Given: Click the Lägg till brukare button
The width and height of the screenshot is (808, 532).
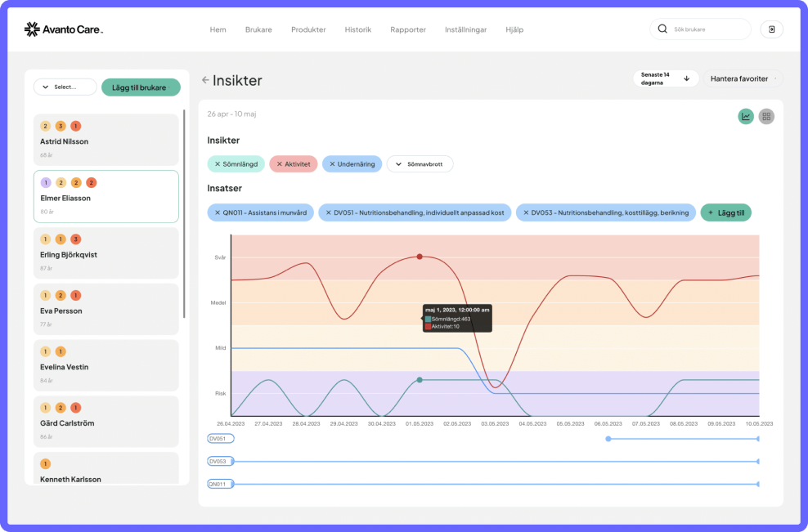Looking at the screenshot, I should (x=141, y=87).
